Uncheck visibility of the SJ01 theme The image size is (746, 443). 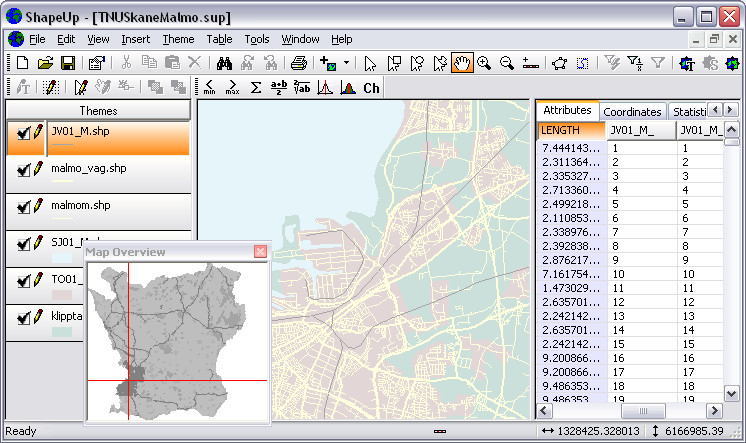coord(23,244)
